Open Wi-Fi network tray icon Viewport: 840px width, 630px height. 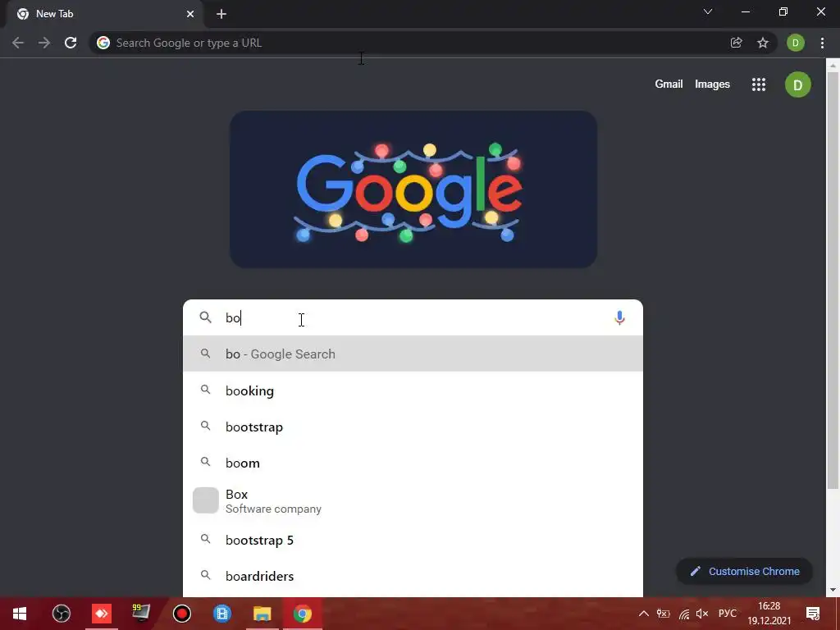click(684, 614)
